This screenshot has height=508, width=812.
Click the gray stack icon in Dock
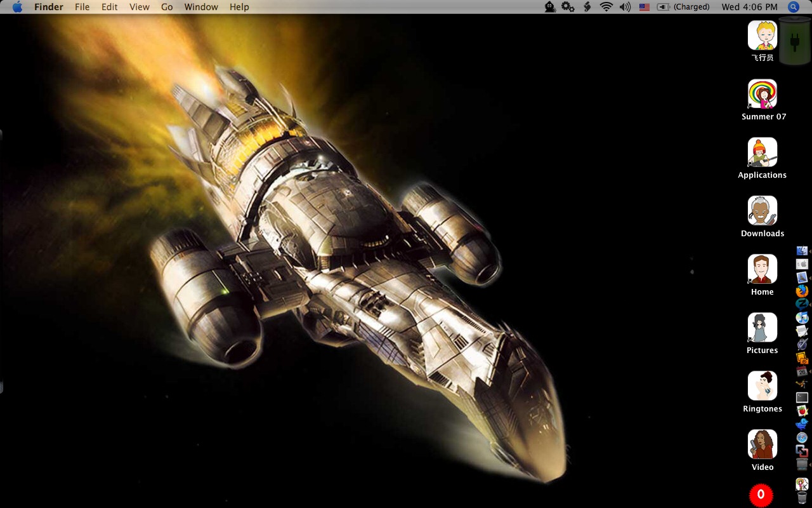point(802,464)
